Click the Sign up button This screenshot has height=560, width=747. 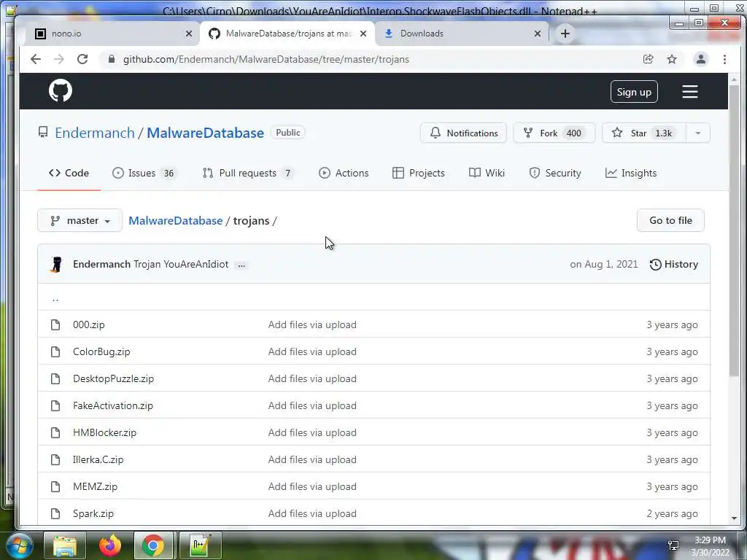[x=634, y=92]
